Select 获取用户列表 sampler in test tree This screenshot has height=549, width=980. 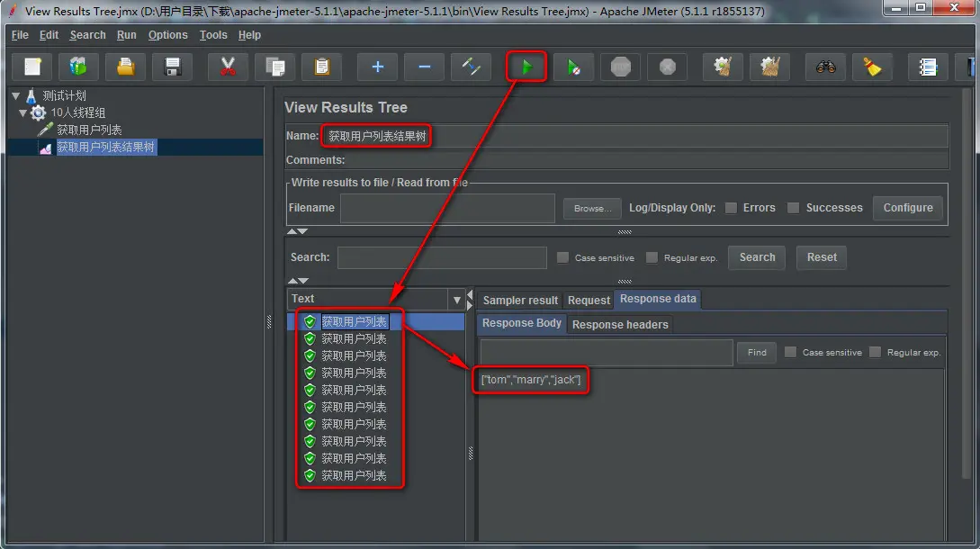(89, 130)
